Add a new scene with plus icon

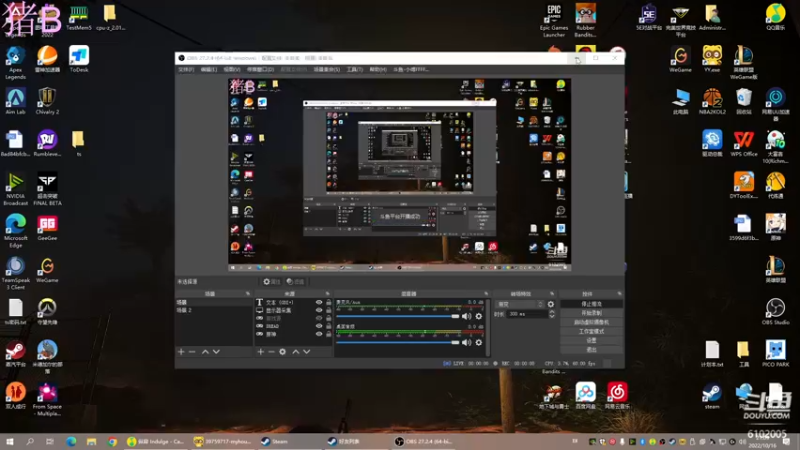[x=181, y=352]
